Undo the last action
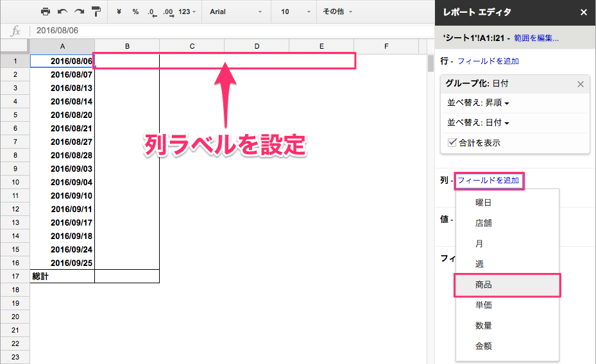The height and width of the screenshot is (364, 596). click(62, 12)
